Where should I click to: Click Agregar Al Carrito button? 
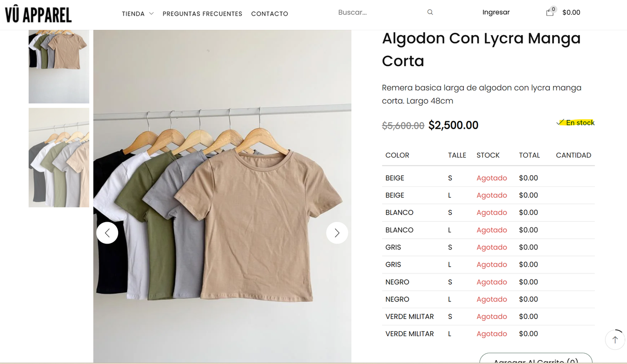(x=536, y=359)
